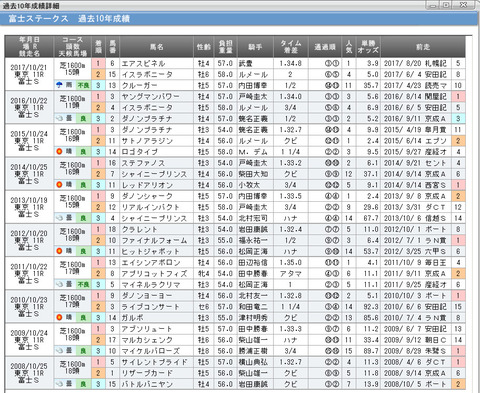Click the 前走 column header

[423, 47]
